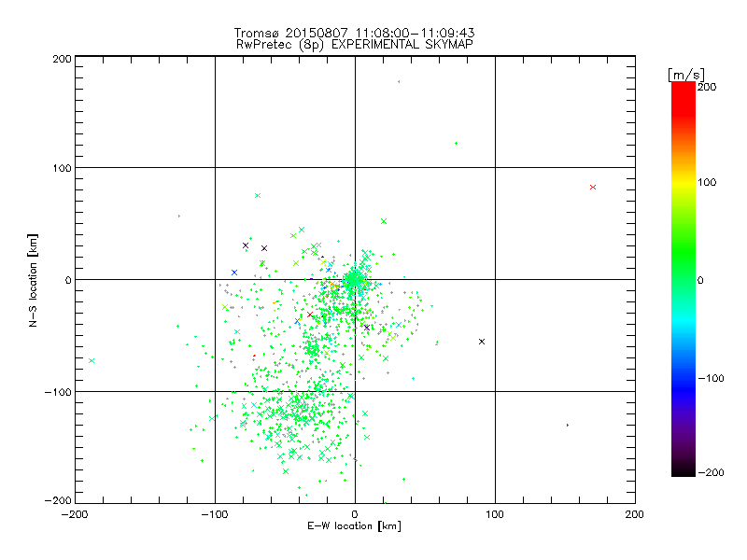The height and width of the screenshot is (560, 747).
Task: Pick the blue band of the colorbar
Action: coord(684,390)
